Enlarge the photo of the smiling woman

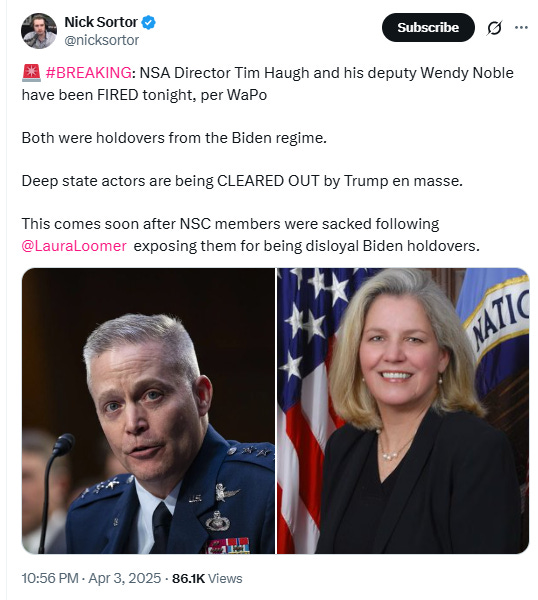coord(403,411)
